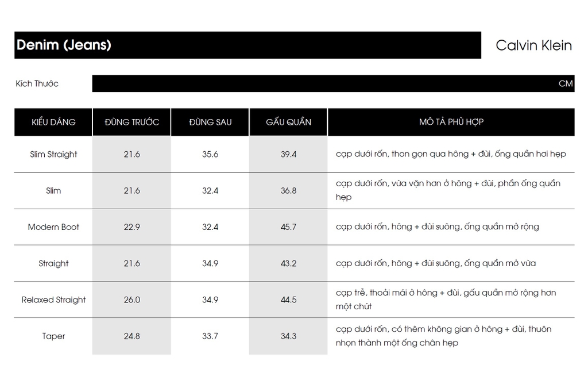This screenshot has width=588, height=380.
Task: Click the CM unit label
Action: click(x=566, y=83)
